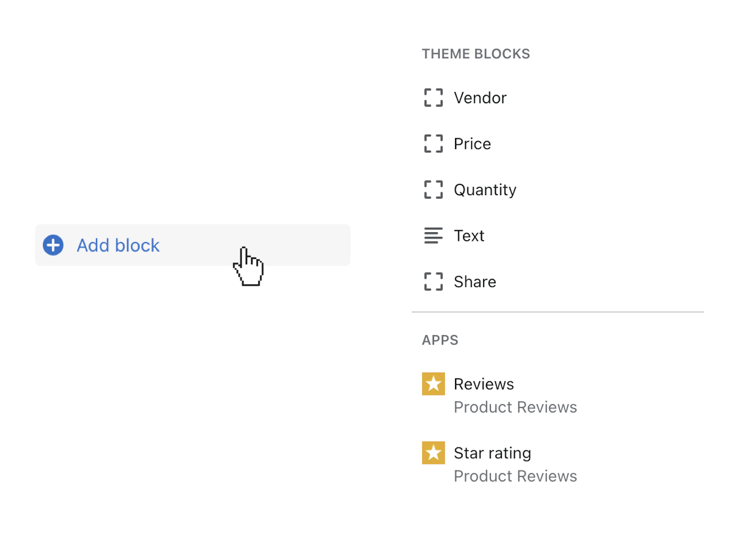
Task: Click the APPS section heading
Action: tap(440, 340)
